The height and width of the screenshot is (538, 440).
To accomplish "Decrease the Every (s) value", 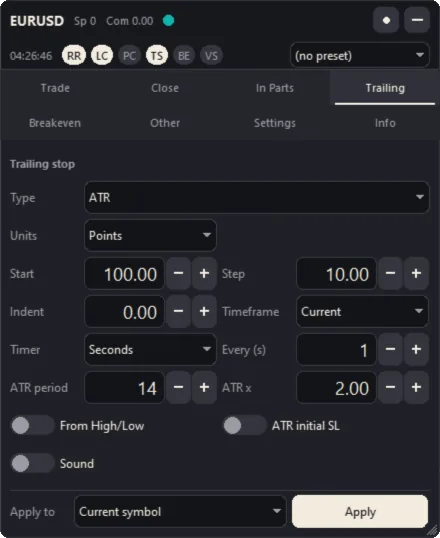I will pyautogui.click(x=390, y=350).
